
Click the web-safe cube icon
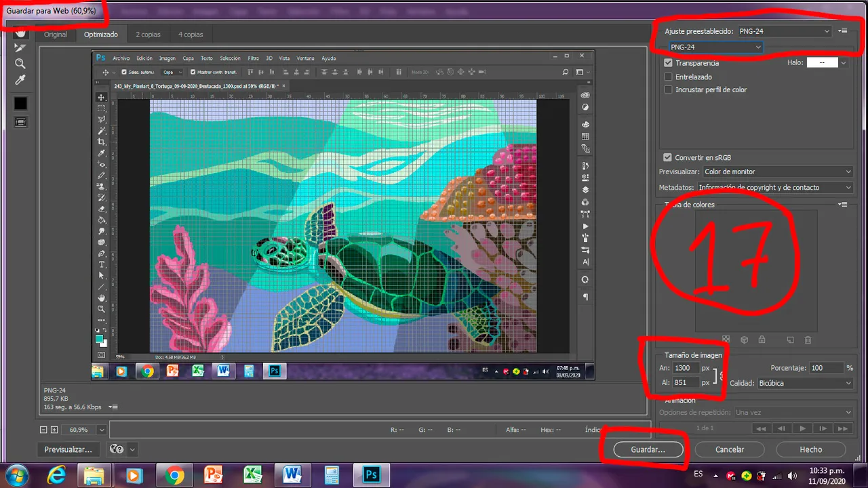click(744, 340)
